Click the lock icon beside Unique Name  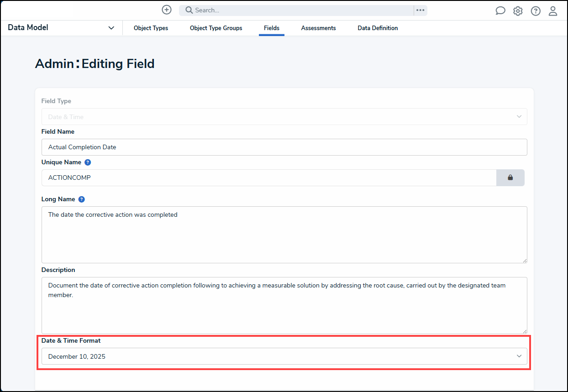click(510, 178)
